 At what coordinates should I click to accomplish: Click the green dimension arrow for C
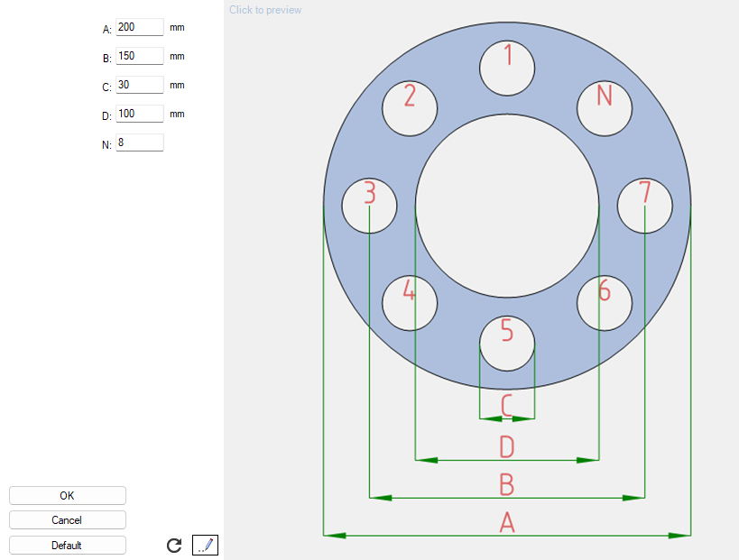pyautogui.click(x=507, y=418)
